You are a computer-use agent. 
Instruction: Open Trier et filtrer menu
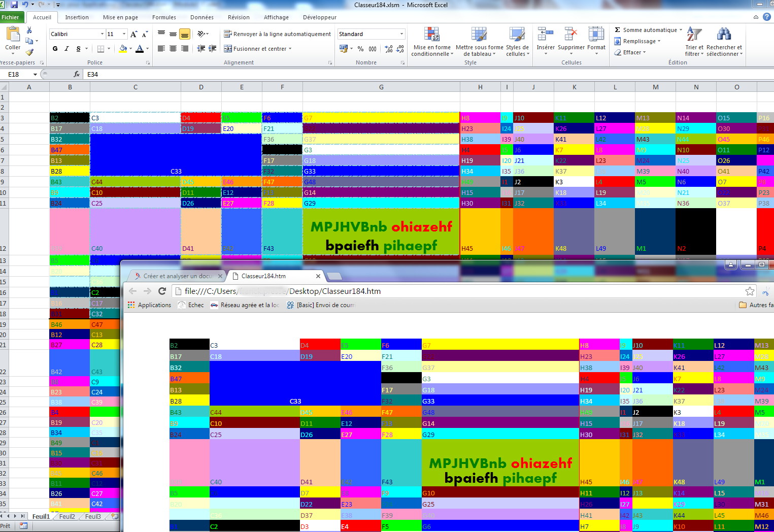[x=694, y=41]
